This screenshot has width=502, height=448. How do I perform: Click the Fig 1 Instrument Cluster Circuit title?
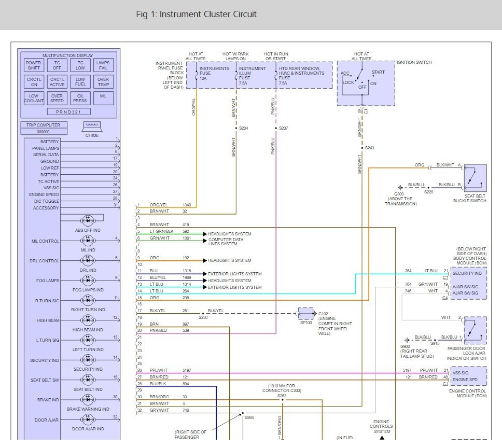(196, 14)
